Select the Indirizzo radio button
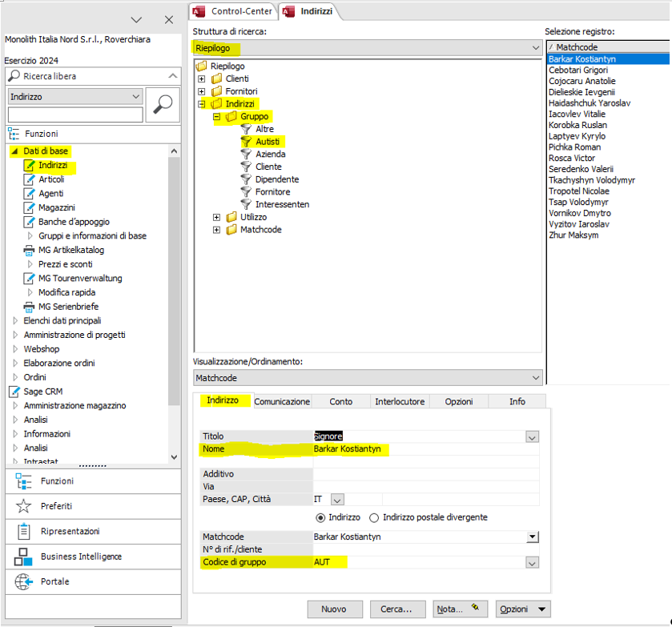The width and height of the screenshot is (672, 627). coord(321,517)
